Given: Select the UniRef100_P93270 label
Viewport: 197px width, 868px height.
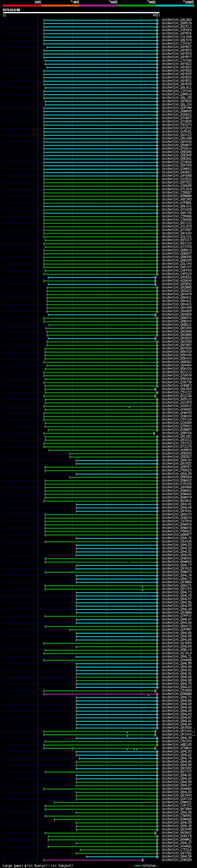Looking at the screenshot, I should click(x=177, y=125).
